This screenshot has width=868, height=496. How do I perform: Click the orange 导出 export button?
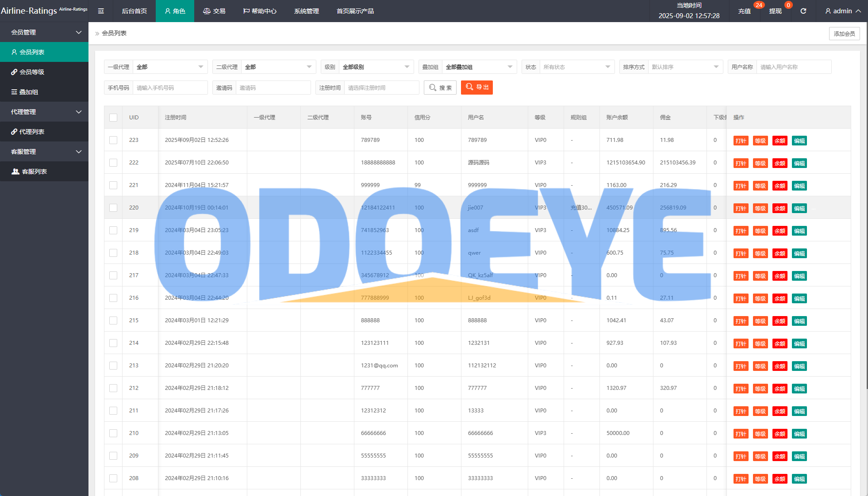pos(476,88)
